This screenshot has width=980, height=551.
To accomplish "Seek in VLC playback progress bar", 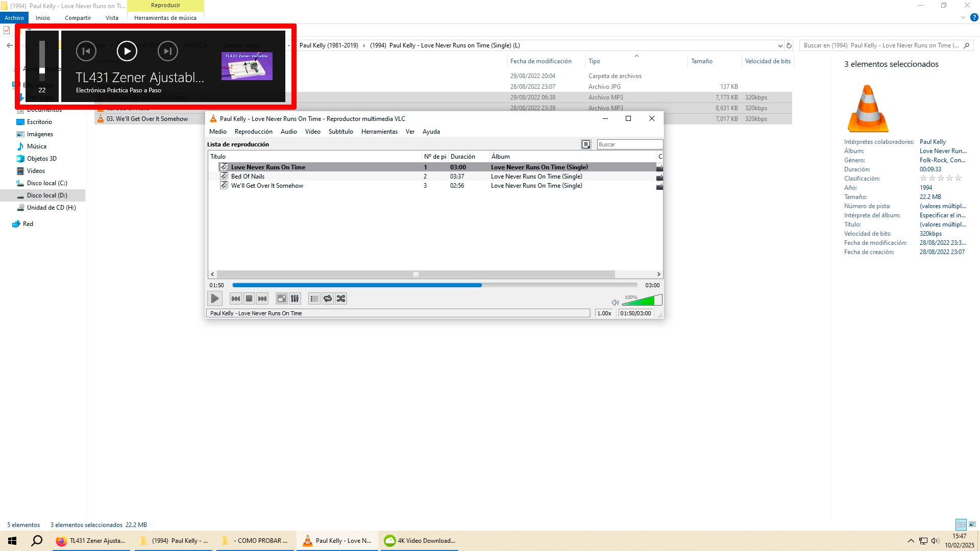I will [x=435, y=285].
